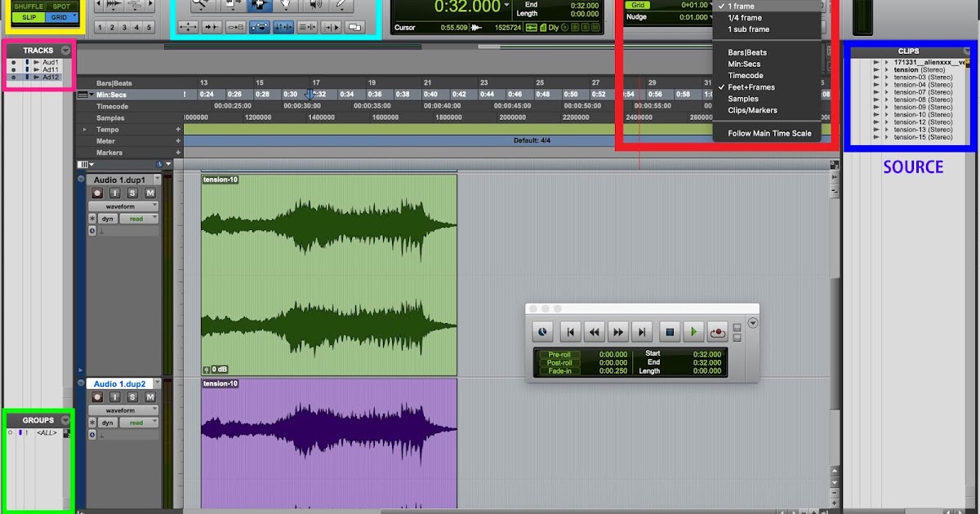Select the Grabber tool
980x514 pixels.
pos(286,5)
